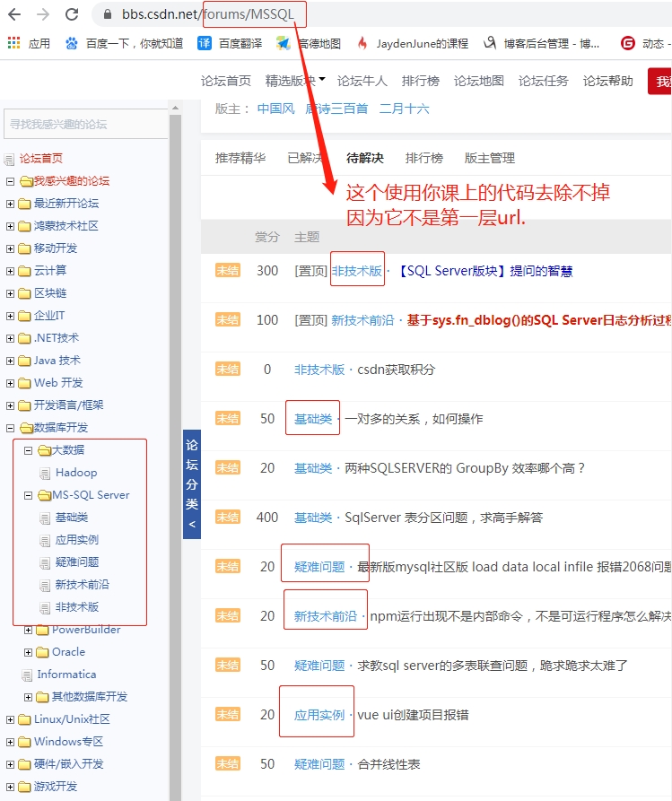The width and height of the screenshot is (672, 801).
Task: Click the 游戏开发 folder in the tree
Action: coord(56,786)
